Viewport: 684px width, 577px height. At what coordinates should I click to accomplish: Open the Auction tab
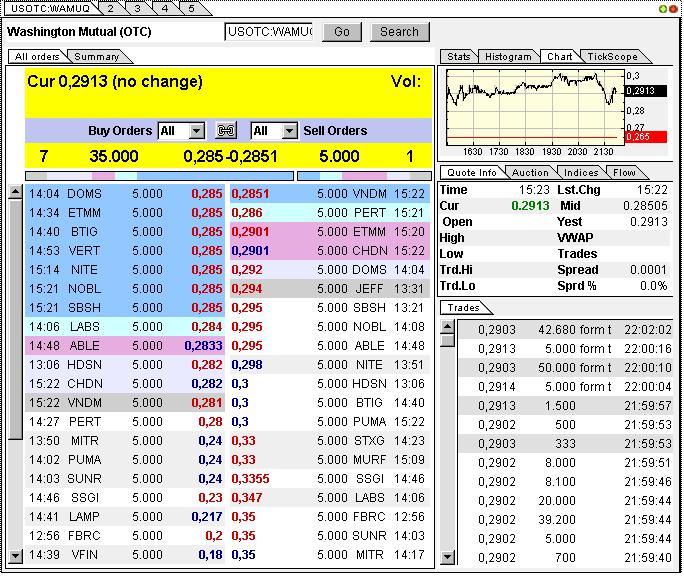(530, 173)
